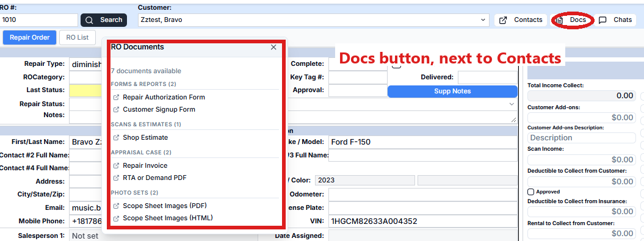Screen dimensions: 644x241
Task: Click the magnifier icon in Search button
Action: [89, 20]
